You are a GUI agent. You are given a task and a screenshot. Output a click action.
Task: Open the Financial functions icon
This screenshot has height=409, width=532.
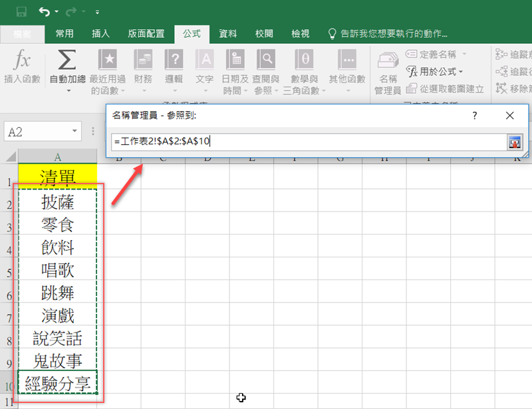[x=143, y=61]
